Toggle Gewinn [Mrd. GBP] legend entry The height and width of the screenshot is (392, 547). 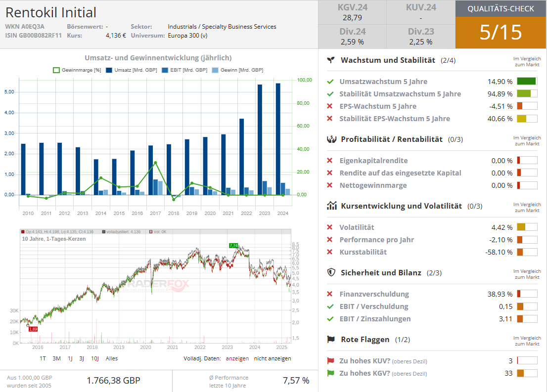237,70
